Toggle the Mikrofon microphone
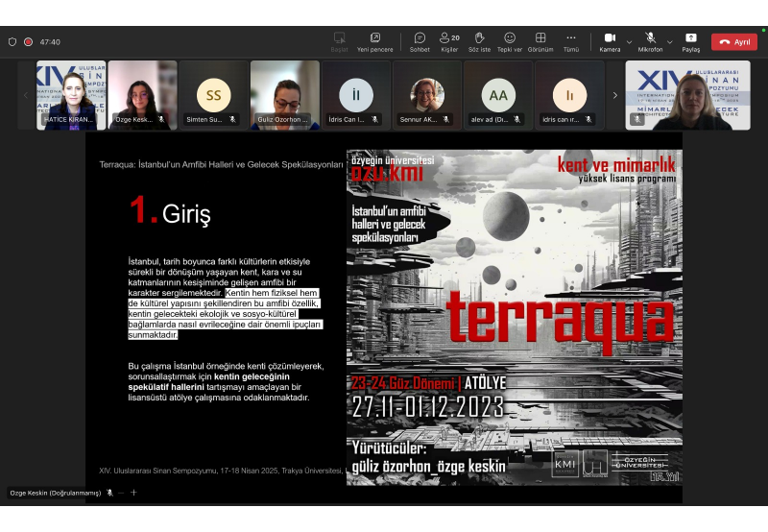 [x=650, y=42]
